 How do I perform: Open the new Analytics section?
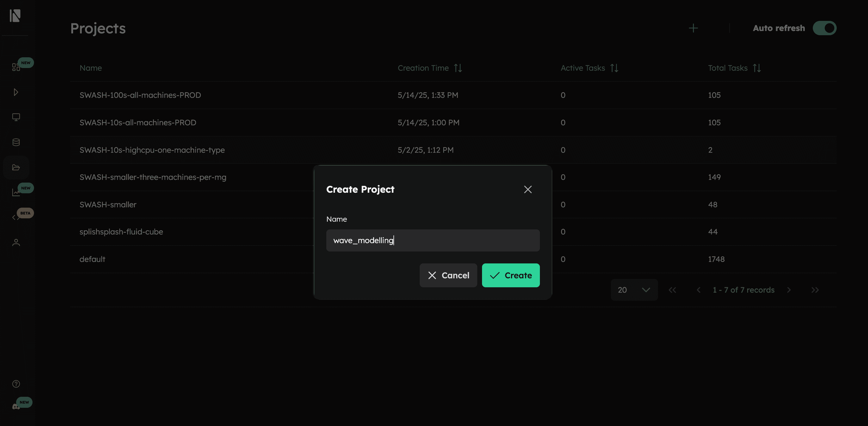pyautogui.click(x=16, y=192)
